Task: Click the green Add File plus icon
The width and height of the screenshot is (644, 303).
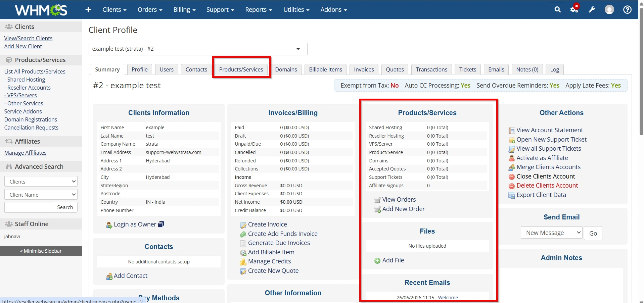Action: pyautogui.click(x=377, y=261)
